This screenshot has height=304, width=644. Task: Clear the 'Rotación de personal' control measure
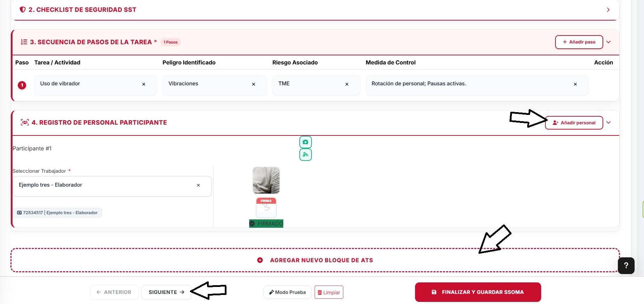pos(575,84)
